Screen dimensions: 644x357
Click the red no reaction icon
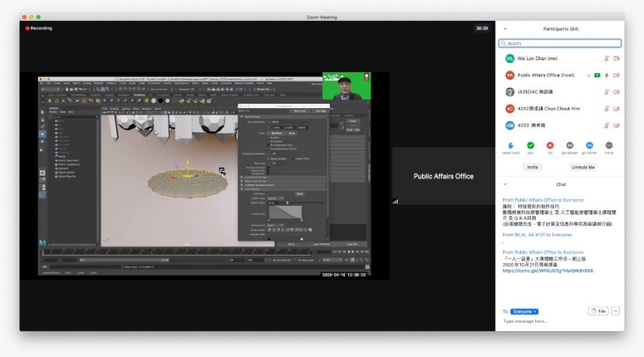[550, 146]
